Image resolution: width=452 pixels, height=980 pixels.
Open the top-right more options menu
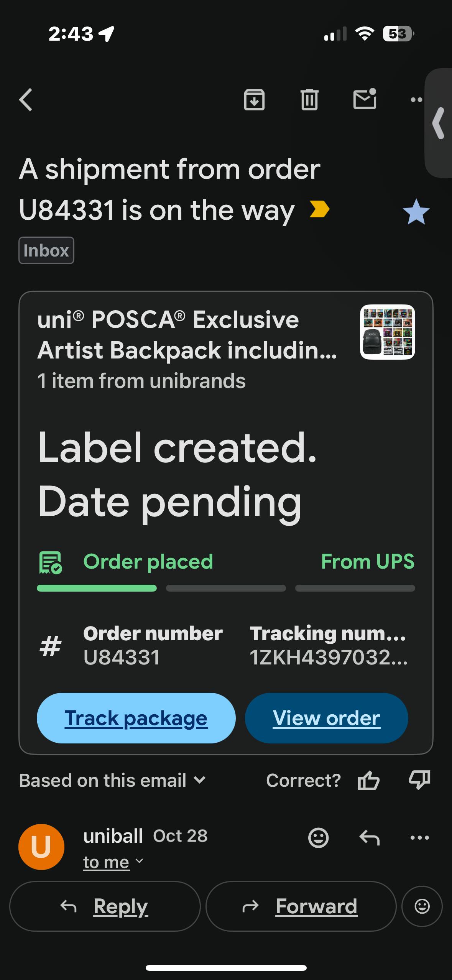(x=416, y=100)
